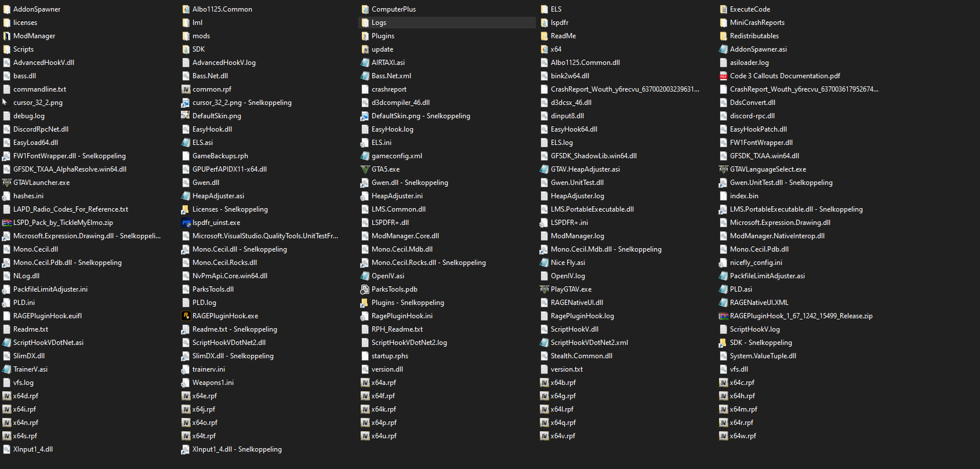Click the startup.rphs file

tap(384, 356)
